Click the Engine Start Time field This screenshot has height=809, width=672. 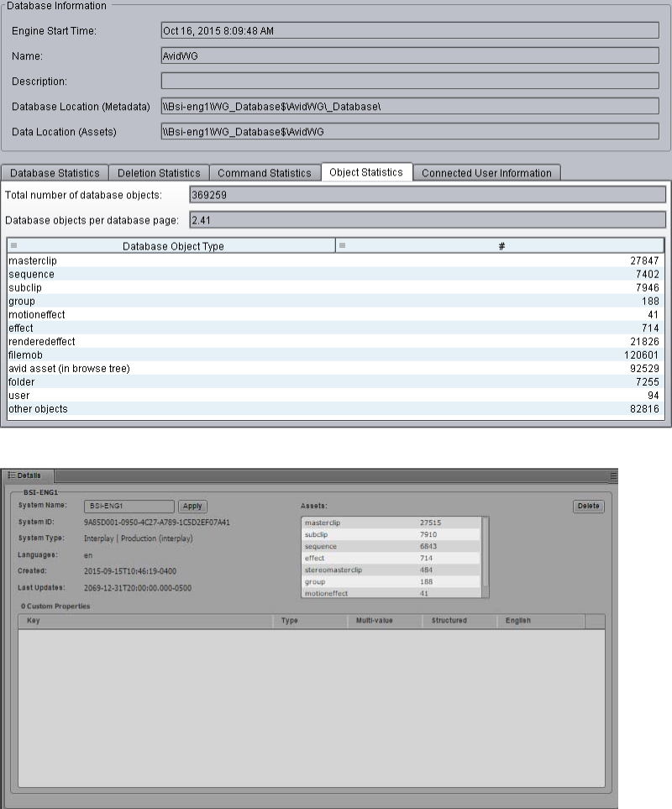click(410, 30)
